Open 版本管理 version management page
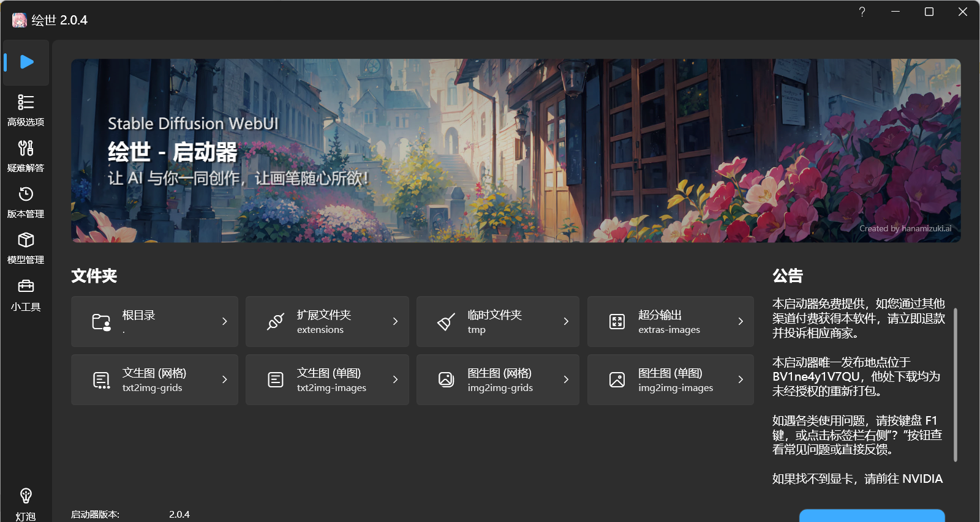The width and height of the screenshot is (980, 522). 26,202
